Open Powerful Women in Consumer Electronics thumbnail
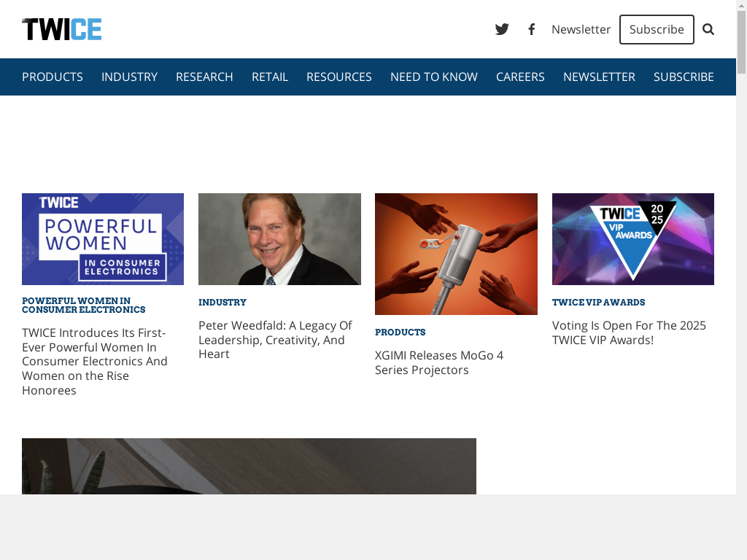 103,239
